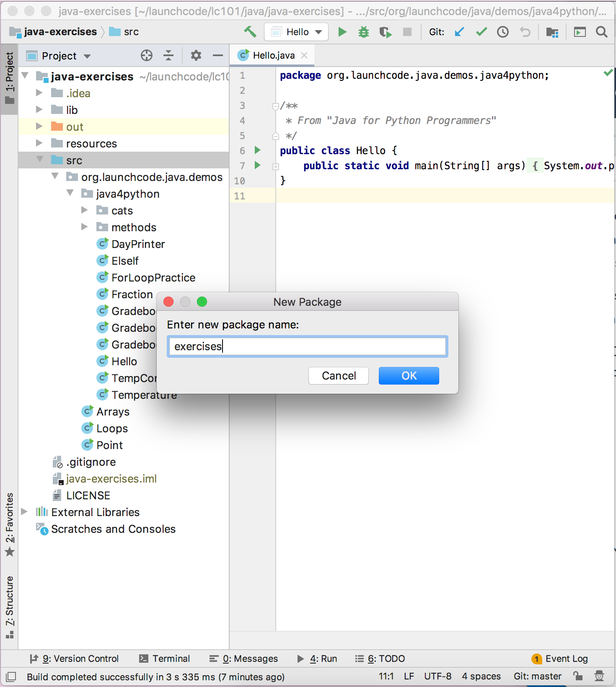Viewport: 616px width, 687px height.
Task: Collapse the java4python package
Action: (70, 193)
